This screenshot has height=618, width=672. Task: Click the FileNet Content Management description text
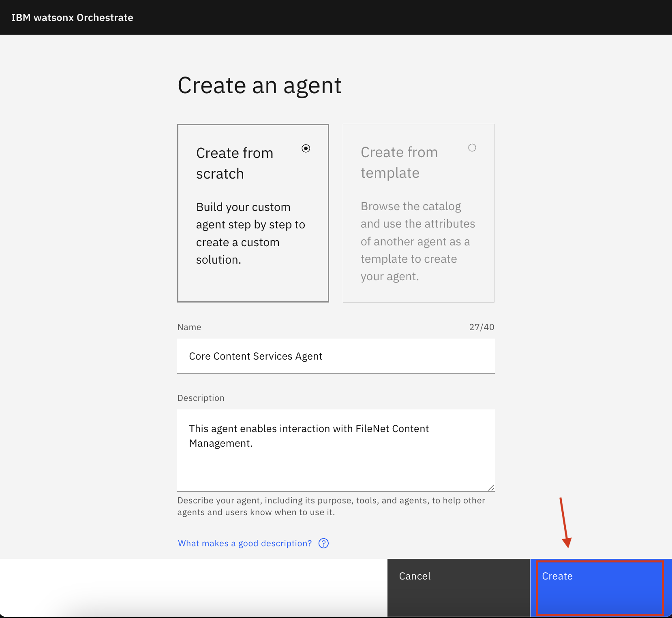click(x=309, y=435)
